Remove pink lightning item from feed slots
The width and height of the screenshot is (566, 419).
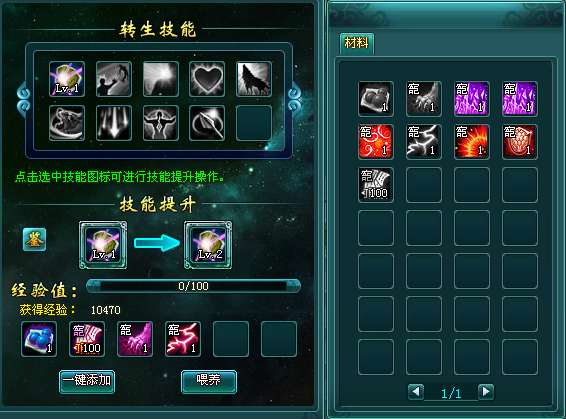pyautogui.click(x=183, y=339)
